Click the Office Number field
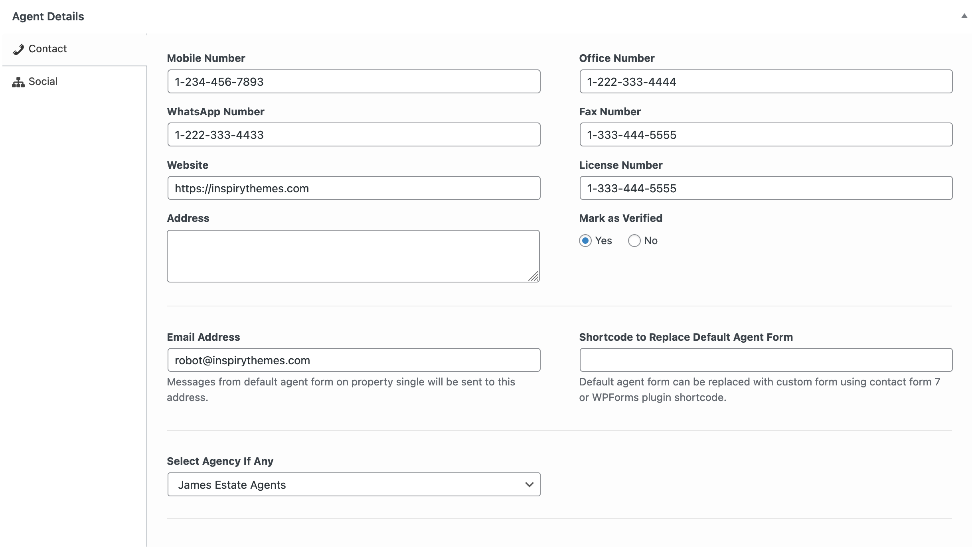Viewport: 980px width, 553px height. (766, 81)
